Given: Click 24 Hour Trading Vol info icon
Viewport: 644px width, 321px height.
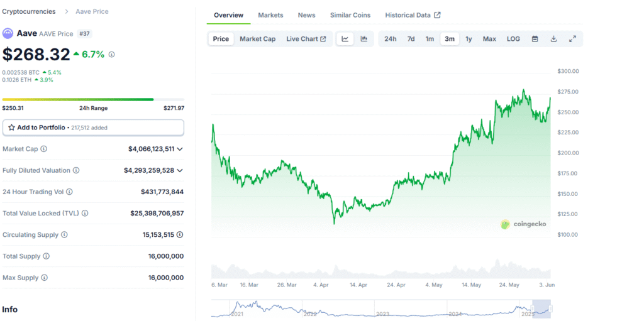Looking at the screenshot, I should click(69, 192).
